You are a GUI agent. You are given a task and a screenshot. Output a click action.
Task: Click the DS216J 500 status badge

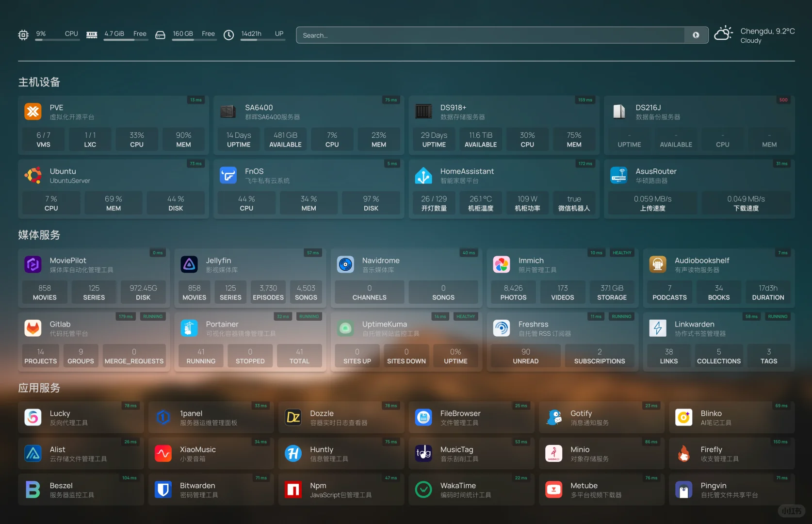(783, 100)
